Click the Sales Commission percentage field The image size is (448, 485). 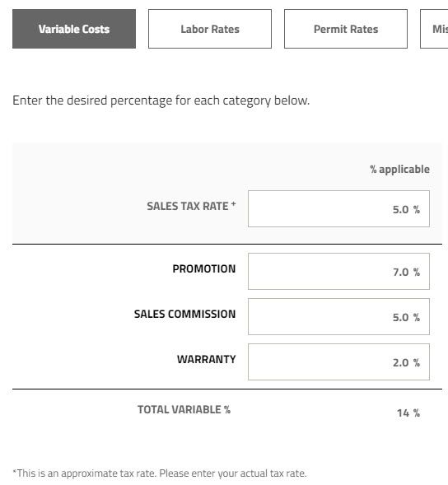(338, 316)
